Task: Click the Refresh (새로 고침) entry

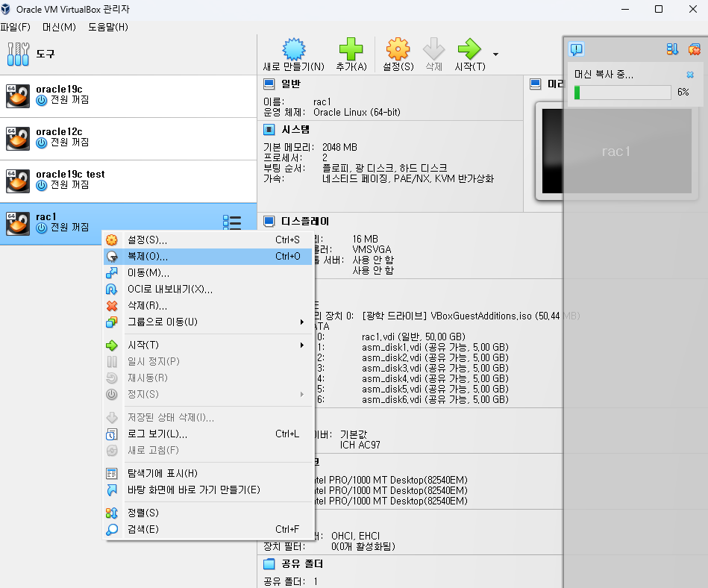Action: click(207, 450)
